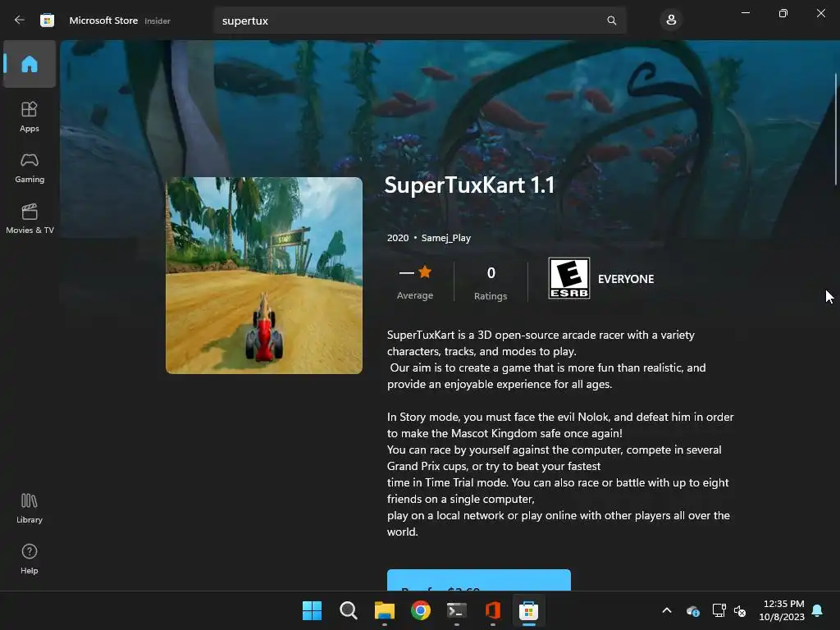Open Movies & TV section

point(30,218)
